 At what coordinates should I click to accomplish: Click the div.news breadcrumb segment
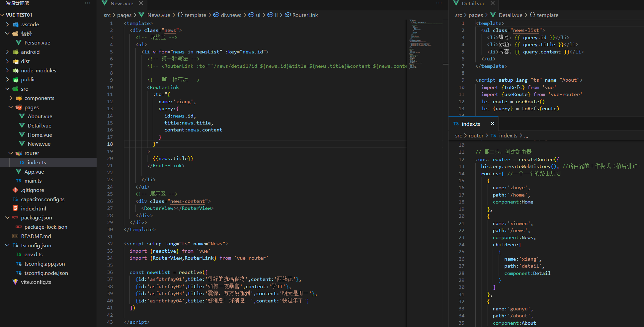231,15
